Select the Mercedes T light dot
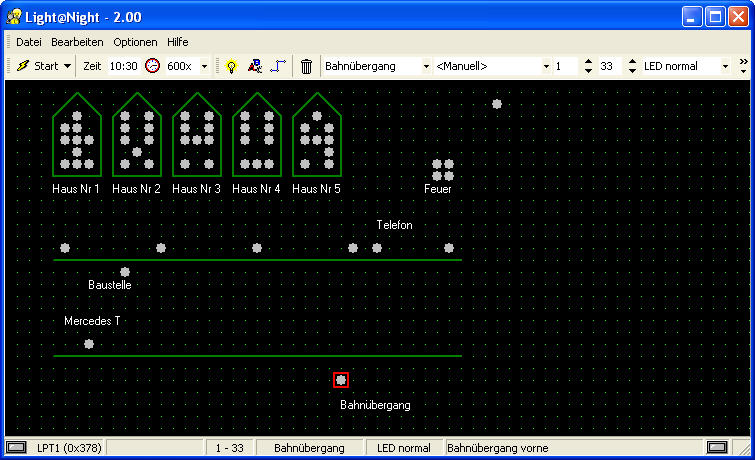 click(89, 344)
